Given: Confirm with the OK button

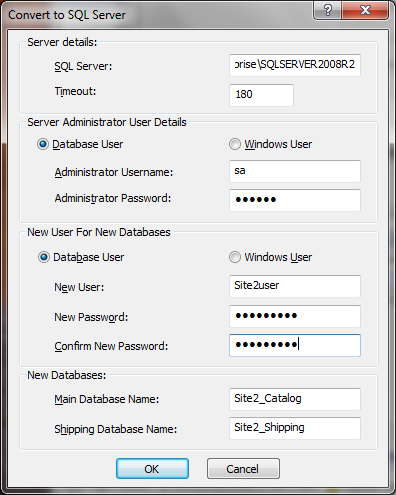Looking at the screenshot, I should pos(152,469).
